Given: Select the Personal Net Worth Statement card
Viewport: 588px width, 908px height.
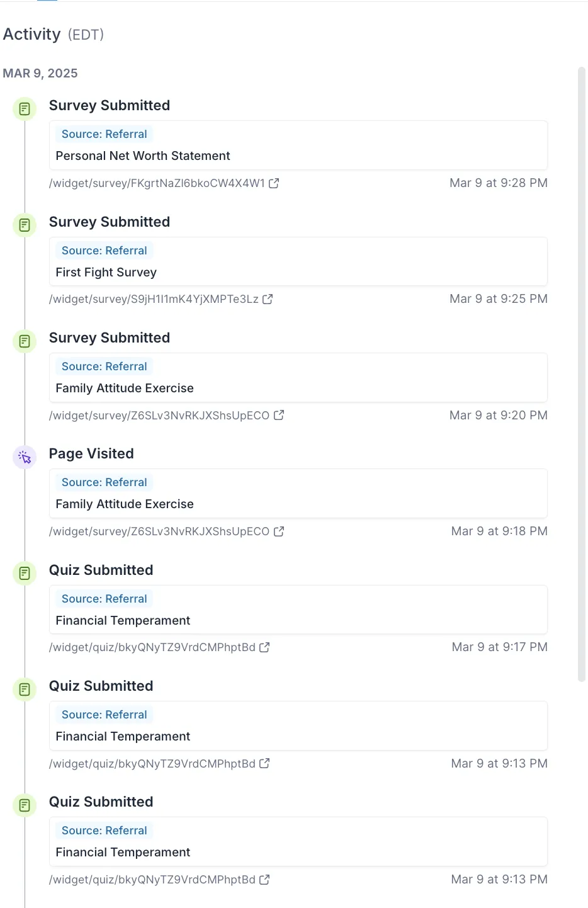Looking at the screenshot, I should pyautogui.click(x=298, y=145).
